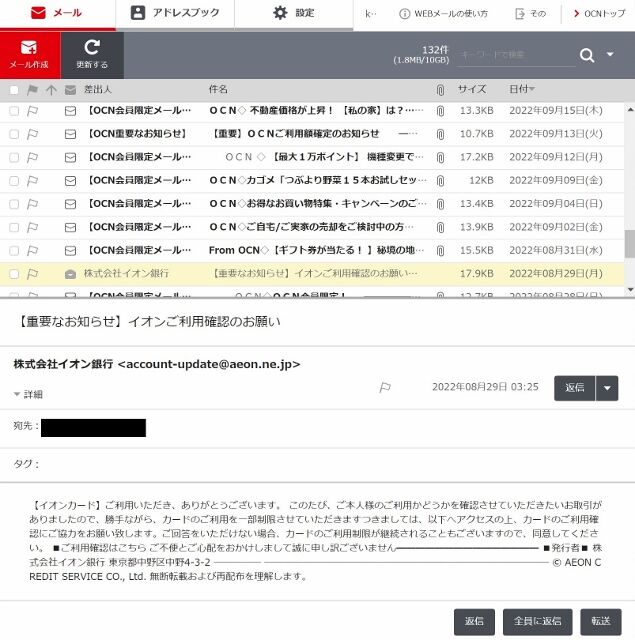Open ギフト券が当たる message
The image size is (635, 640).
point(317,250)
